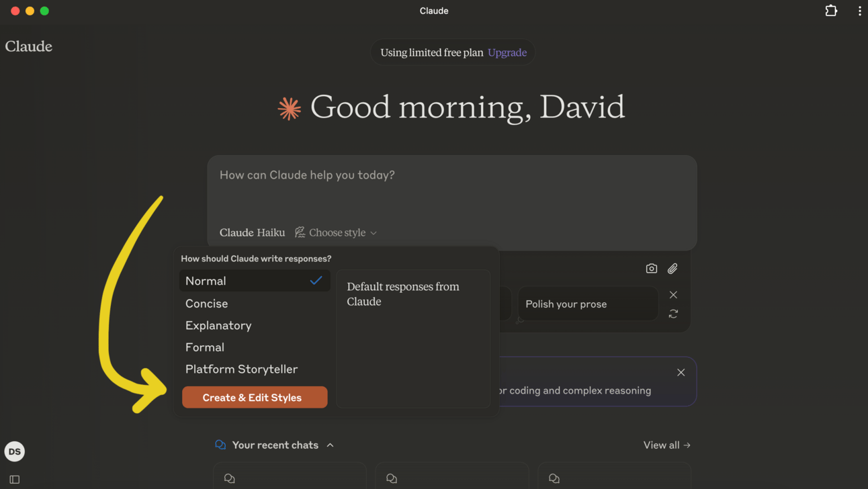
Task: Open the three-dot more options menu
Action: point(859,11)
